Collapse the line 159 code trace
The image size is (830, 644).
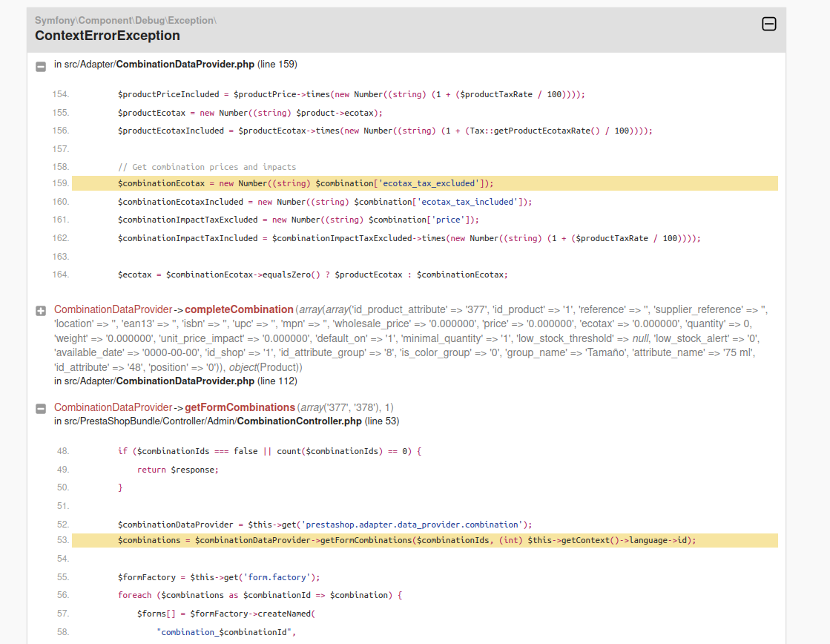point(41,67)
